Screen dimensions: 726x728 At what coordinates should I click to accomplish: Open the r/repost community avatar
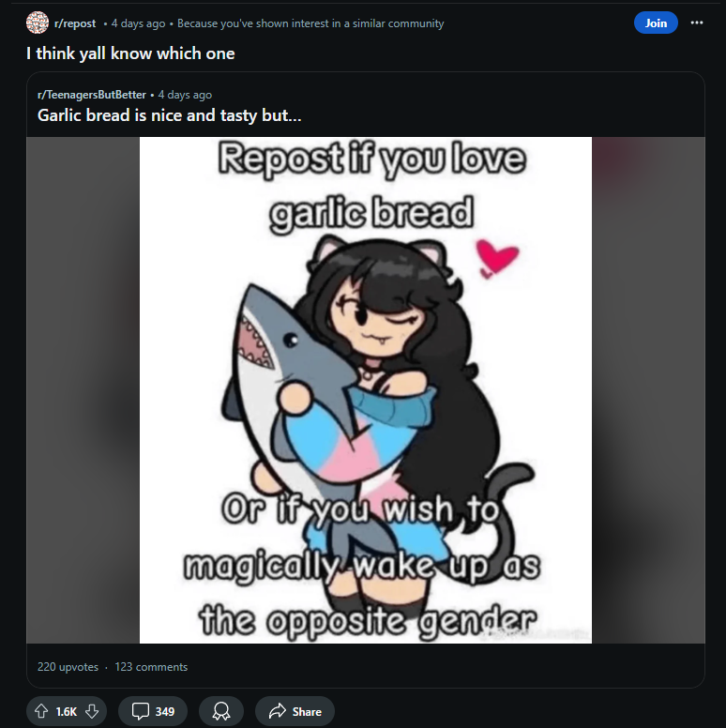coord(38,23)
